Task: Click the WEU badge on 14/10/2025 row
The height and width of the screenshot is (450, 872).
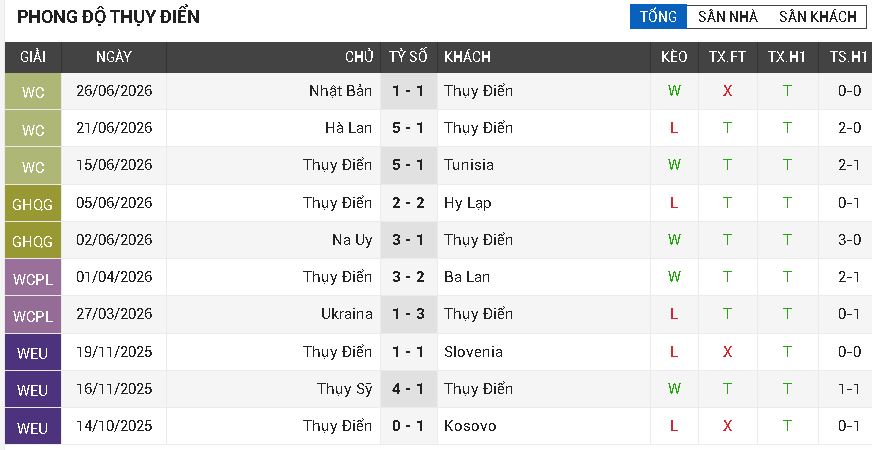Action: pos(33,427)
